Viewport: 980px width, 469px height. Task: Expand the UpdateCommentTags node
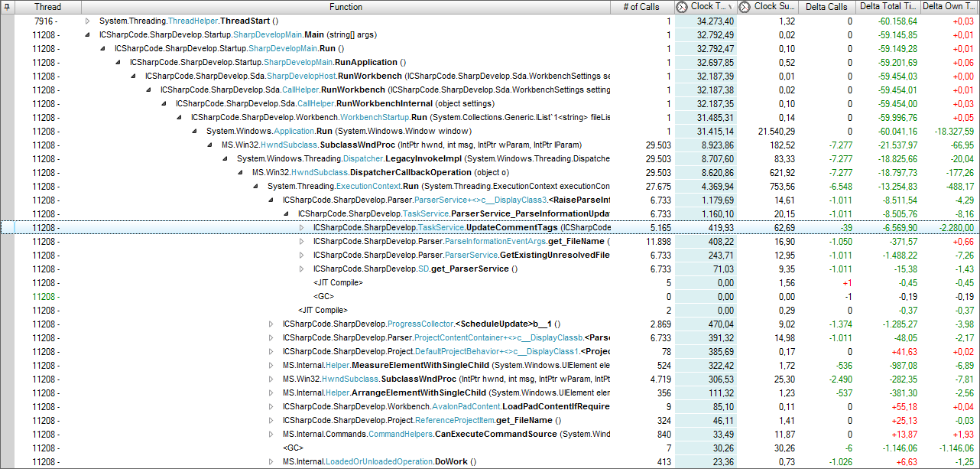click(300, 227)
